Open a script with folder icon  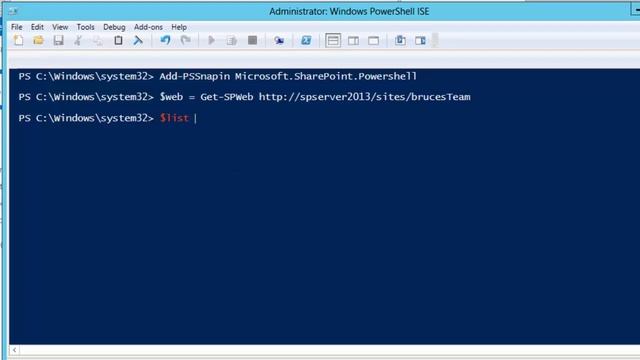point(38,40)
